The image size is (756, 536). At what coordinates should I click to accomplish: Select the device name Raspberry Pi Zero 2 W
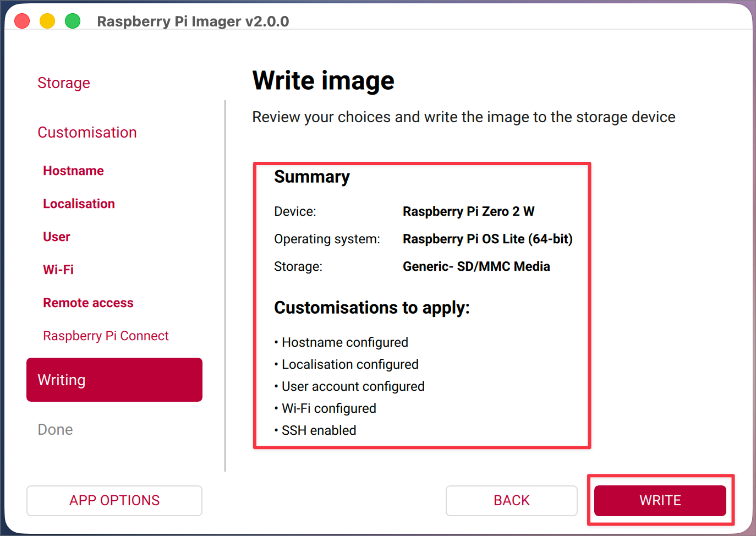469,211
